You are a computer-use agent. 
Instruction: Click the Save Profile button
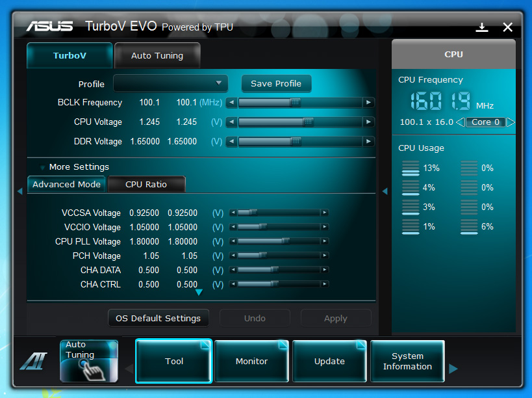click(276, 83)
